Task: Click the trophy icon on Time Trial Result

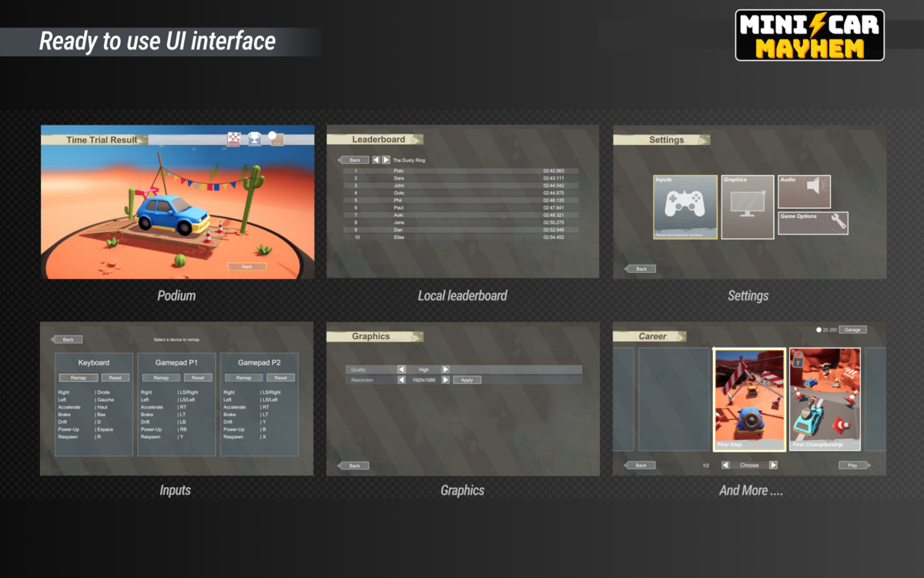Action: [255, 139]
